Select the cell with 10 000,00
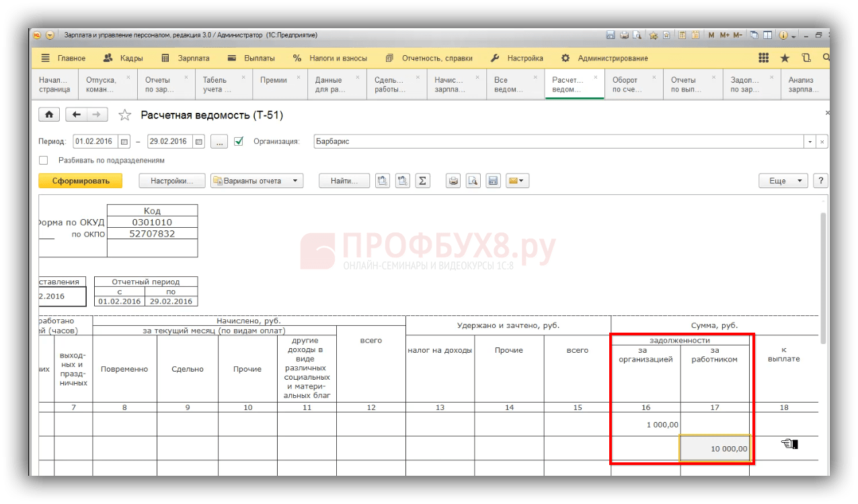 715,448
